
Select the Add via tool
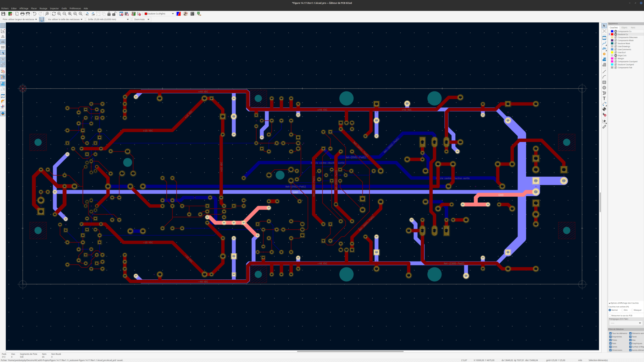[604, 54]
